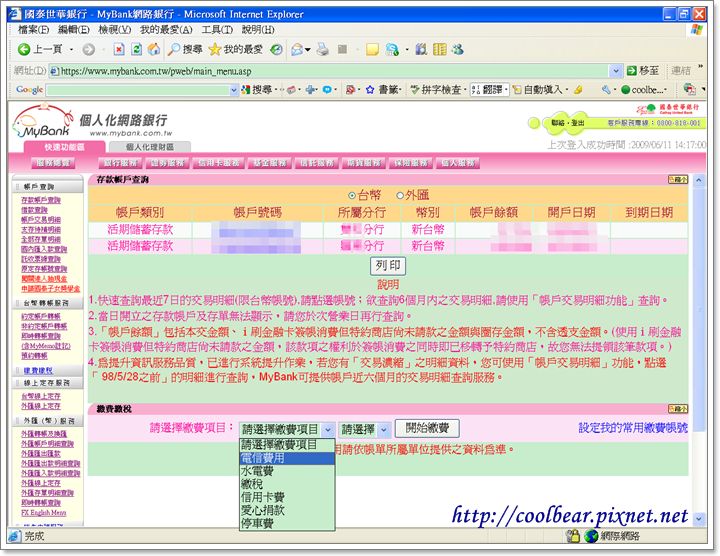The width and height of the screenshot is (720, 556).
Task: Click the 移至 Go button beside address bar
Action: pyautogui.click(x=642, y=71)
